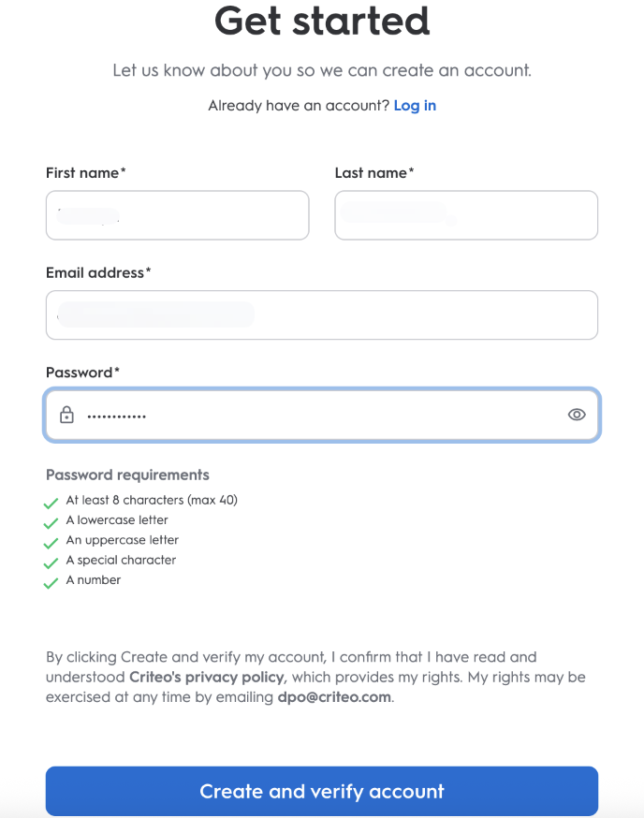Click the checkmark beside "A number"

[x=51, y=582]
